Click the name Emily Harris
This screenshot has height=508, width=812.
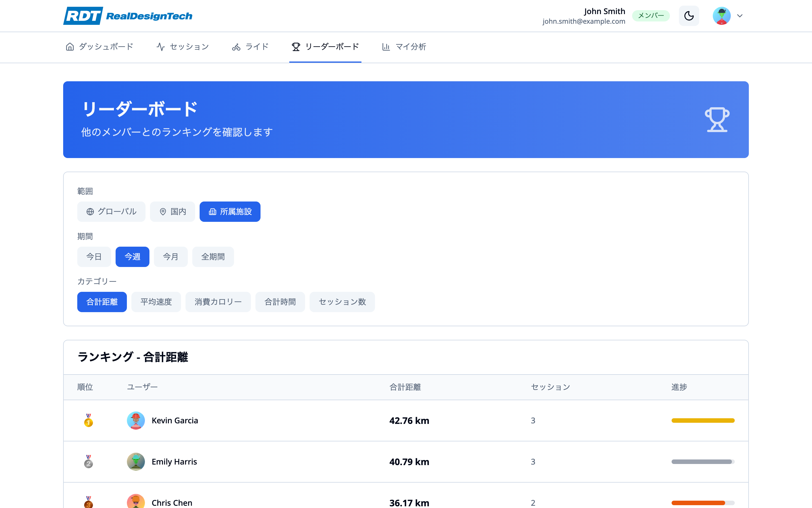coord(174,462)
